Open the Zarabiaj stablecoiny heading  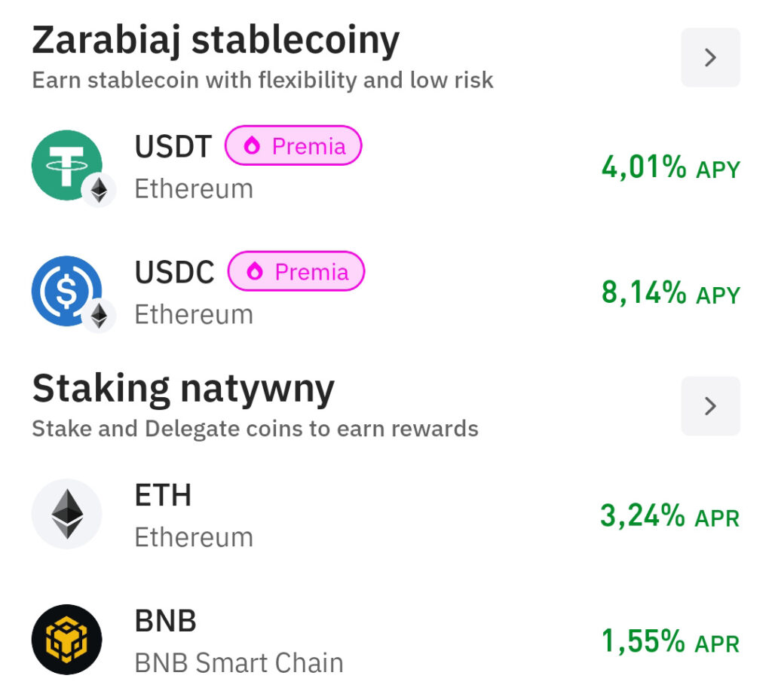[x=216, y=41]
